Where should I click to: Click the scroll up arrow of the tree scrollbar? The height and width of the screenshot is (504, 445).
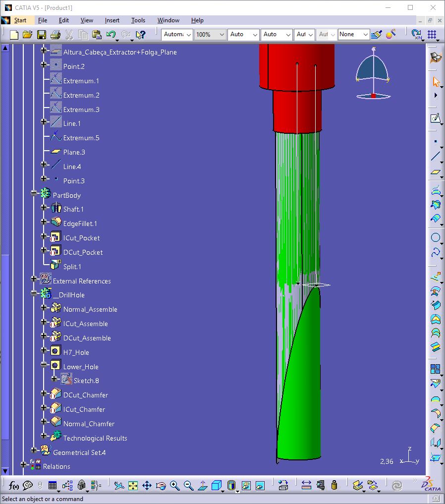pos(5,48)
